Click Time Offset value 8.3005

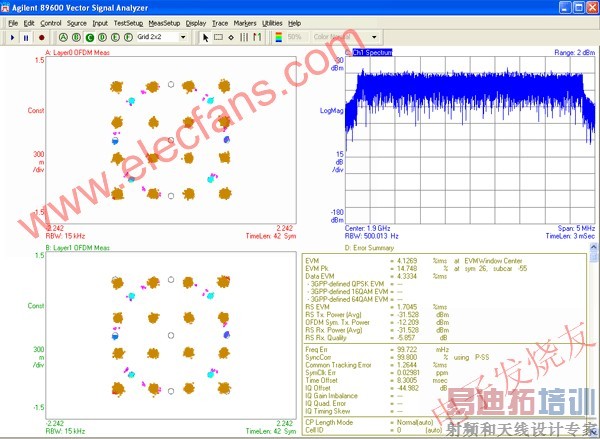coord(407,380)
